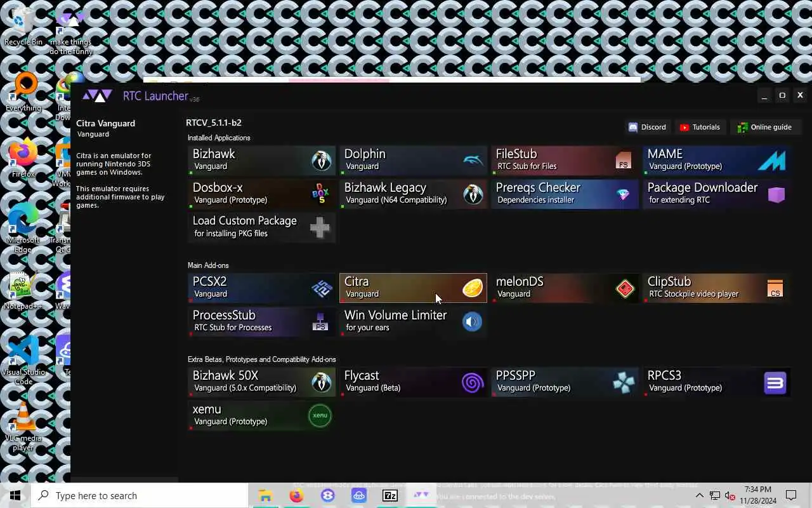Viewport: 812px width, 508px height.
Task: Open the 7:34 PM clock calendar
Action: pyautogui.click(x=757, y=495)
